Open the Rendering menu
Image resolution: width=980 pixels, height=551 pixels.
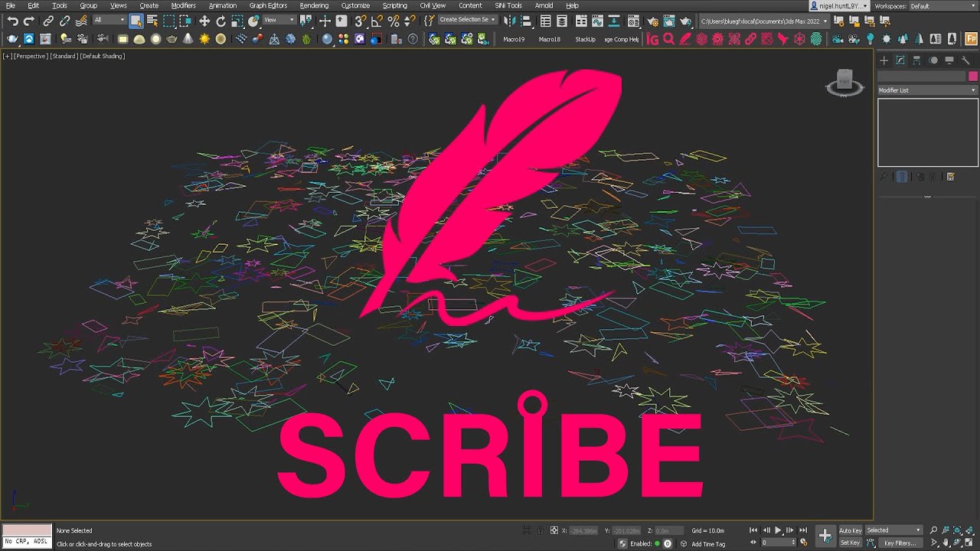click(x=314, y=5)
